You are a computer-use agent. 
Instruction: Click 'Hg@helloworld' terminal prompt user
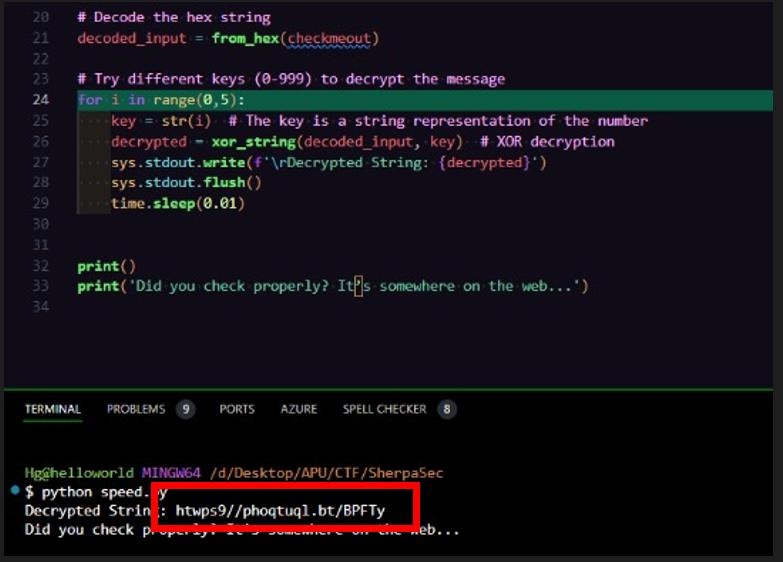(79, 473)
